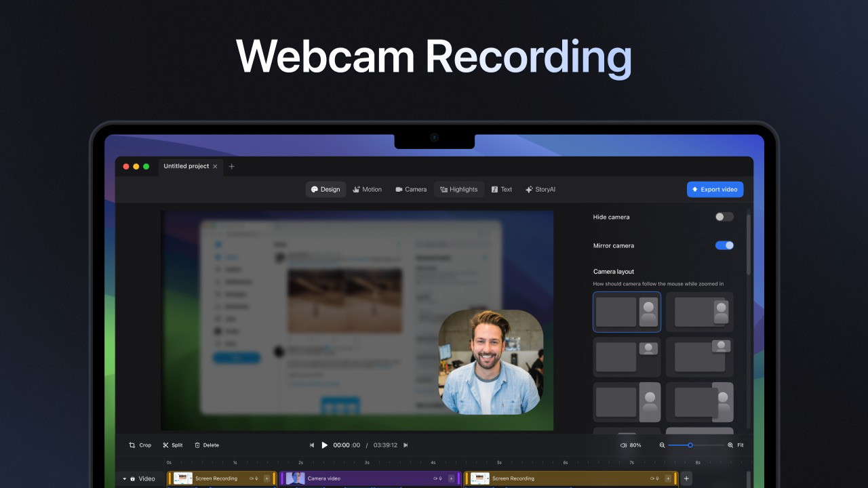Toggle the Hide camera switch
This screenshot has height=488, width=868.
click(x=724, y=217)
